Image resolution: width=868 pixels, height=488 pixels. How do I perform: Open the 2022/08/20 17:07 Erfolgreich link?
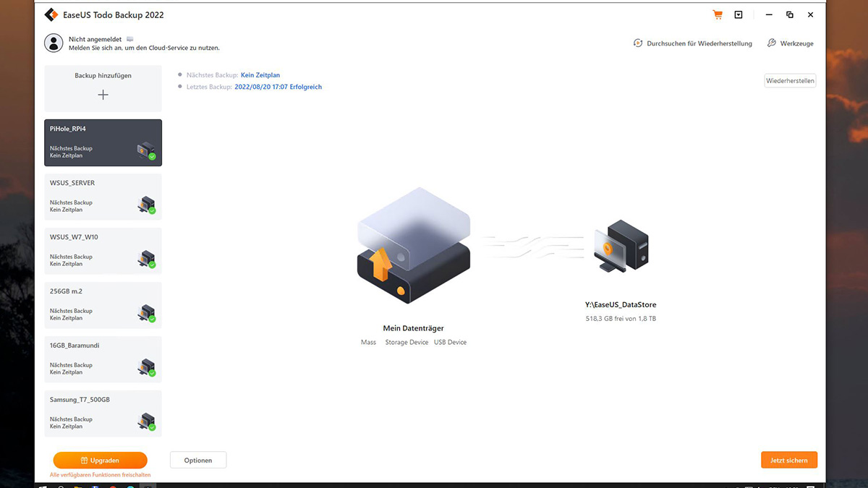(278, 87)
